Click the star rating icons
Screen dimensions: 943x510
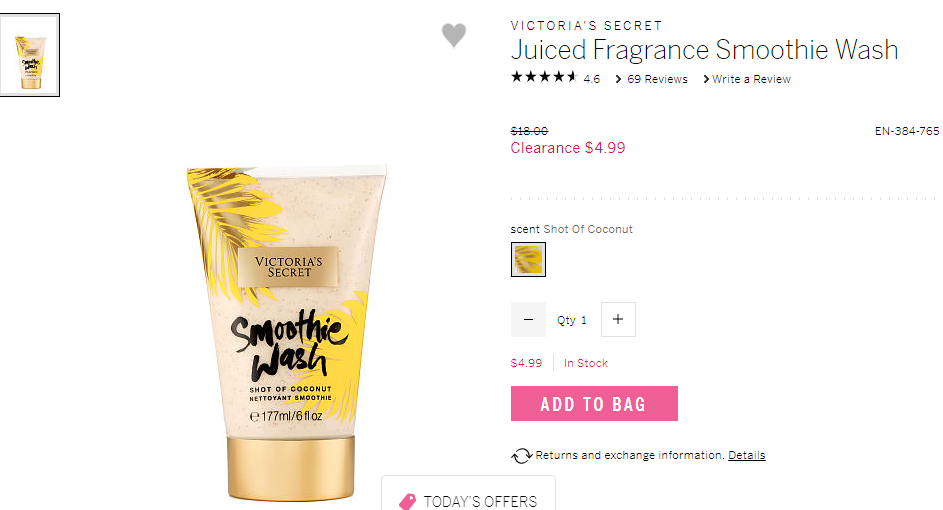[544, 77]
